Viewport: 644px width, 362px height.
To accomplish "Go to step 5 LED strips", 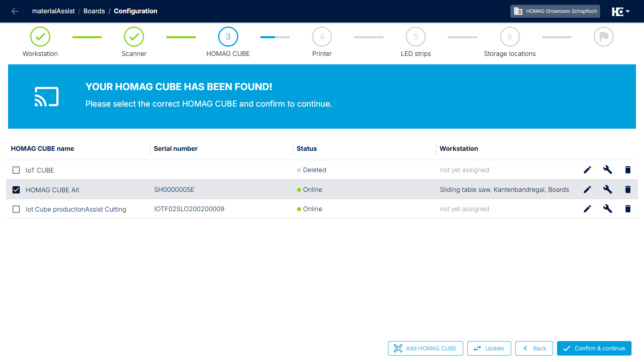I will click(x=416, y=37).
